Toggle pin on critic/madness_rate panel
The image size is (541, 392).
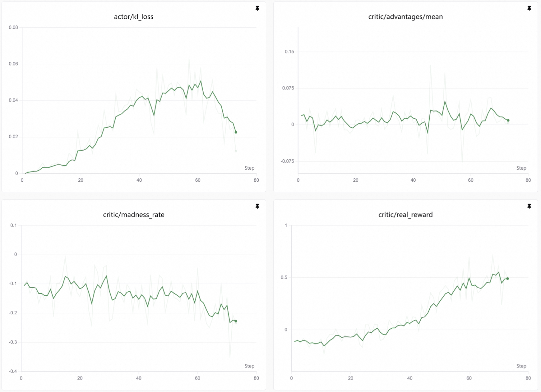[257, 206]
